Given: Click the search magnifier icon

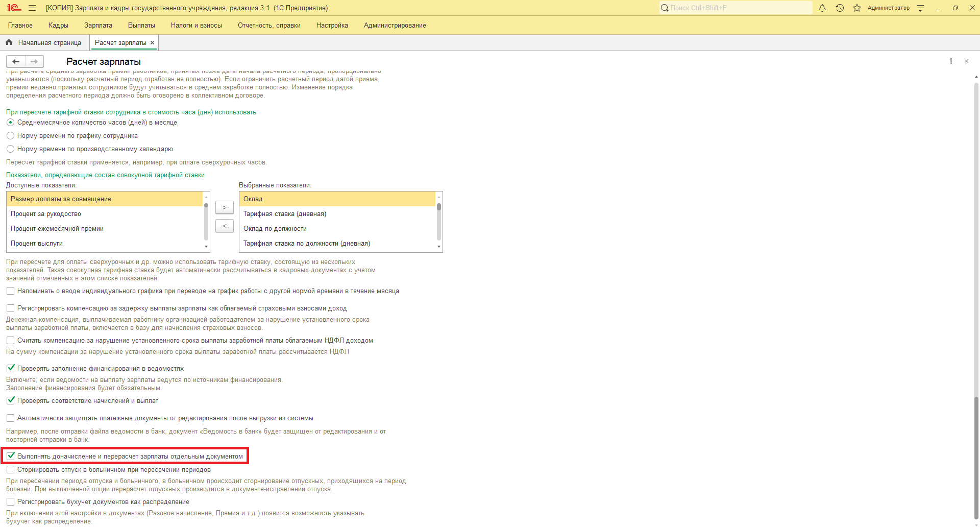Looking at the screenshot, I should click(x=665, y=8).
